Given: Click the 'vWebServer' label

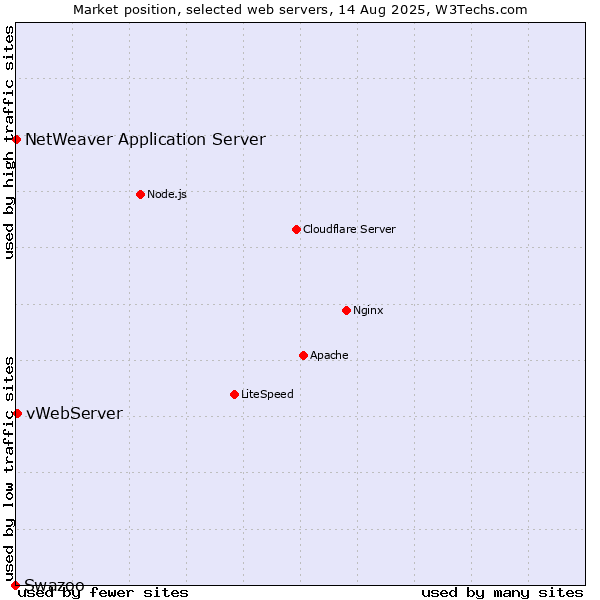Looking at the screenshot, I should point(75,413).
